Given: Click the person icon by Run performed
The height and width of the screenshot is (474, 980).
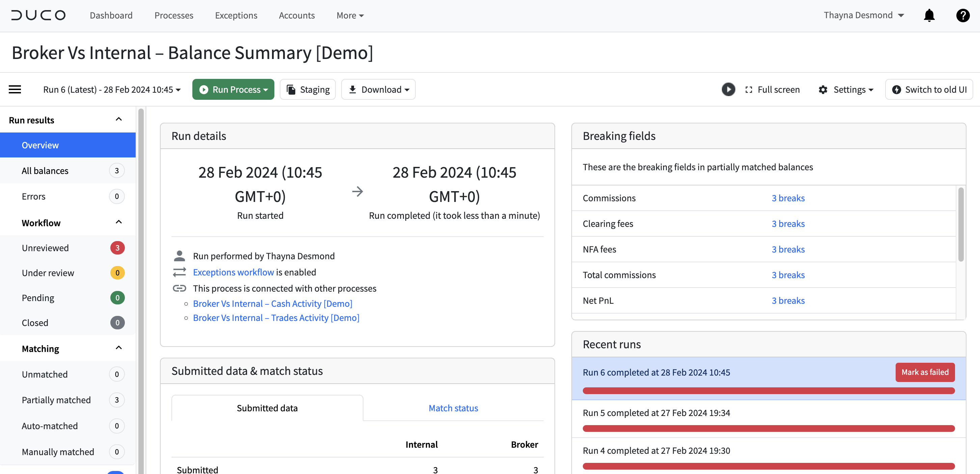Looking at the screenshot, I should click(179, 256).
